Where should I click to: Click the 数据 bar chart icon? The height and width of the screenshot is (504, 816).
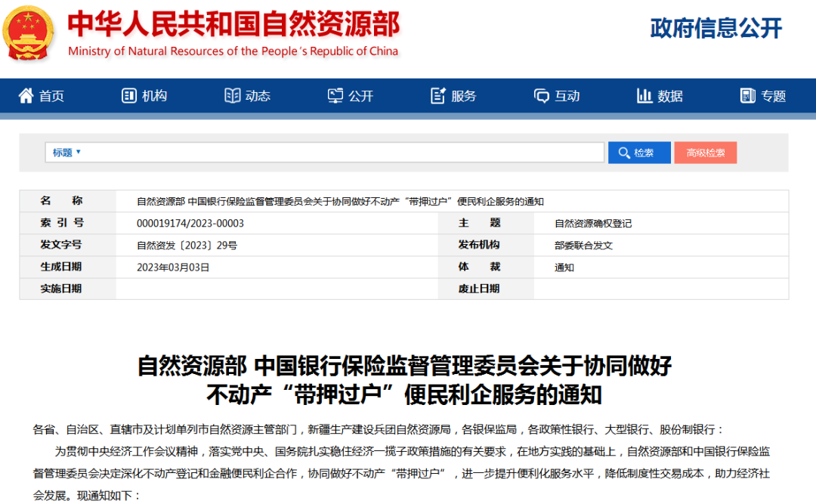point(644,95)
